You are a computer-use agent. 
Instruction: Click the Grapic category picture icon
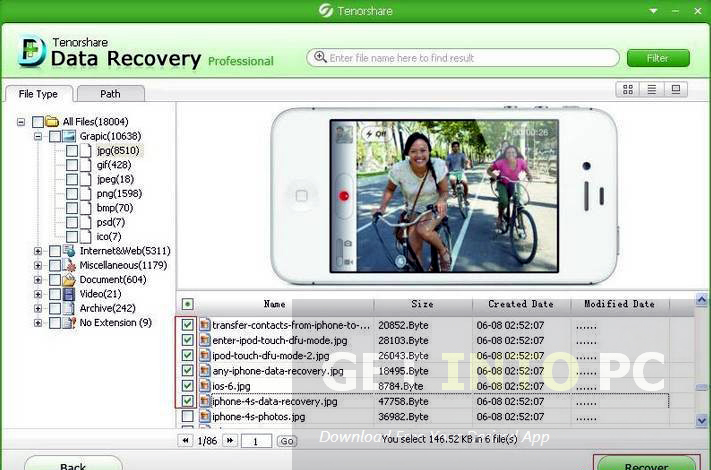tap(69, 136)
